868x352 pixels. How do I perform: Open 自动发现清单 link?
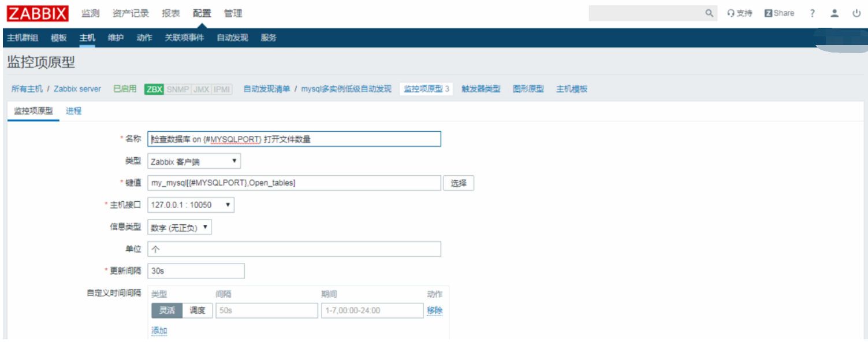pos(267,89)
